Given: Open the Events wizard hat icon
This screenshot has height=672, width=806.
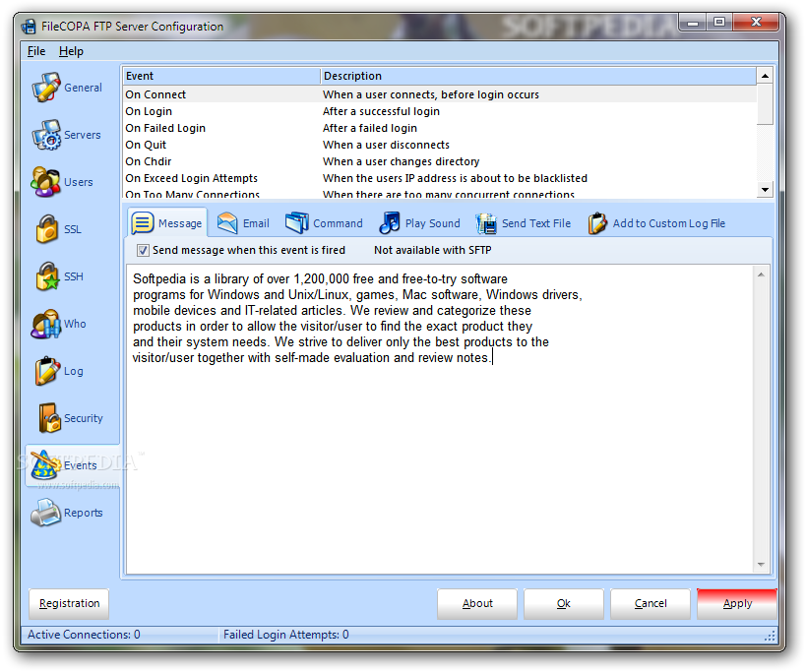Looking at the screenshot, I should (44, 465).
